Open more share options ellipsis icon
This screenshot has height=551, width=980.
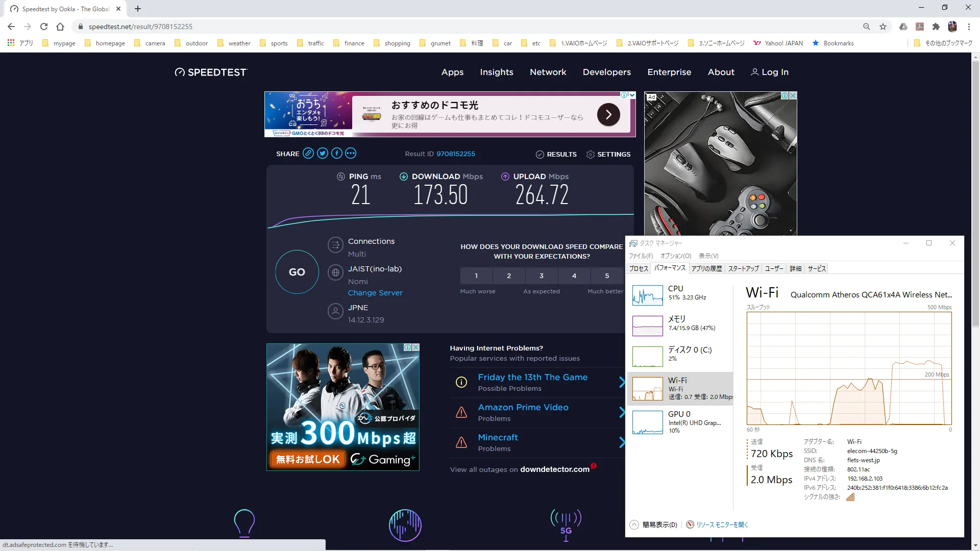(x=351, y=153)
